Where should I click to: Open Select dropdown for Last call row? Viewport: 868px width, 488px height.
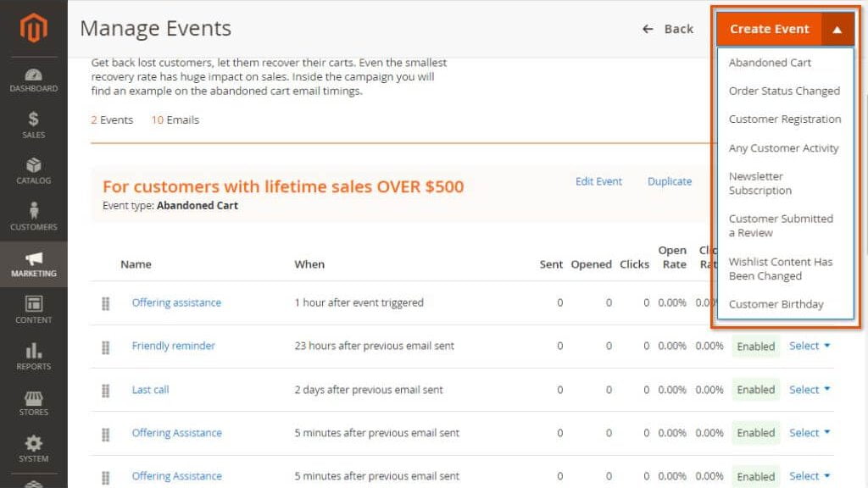coord(810,390)
